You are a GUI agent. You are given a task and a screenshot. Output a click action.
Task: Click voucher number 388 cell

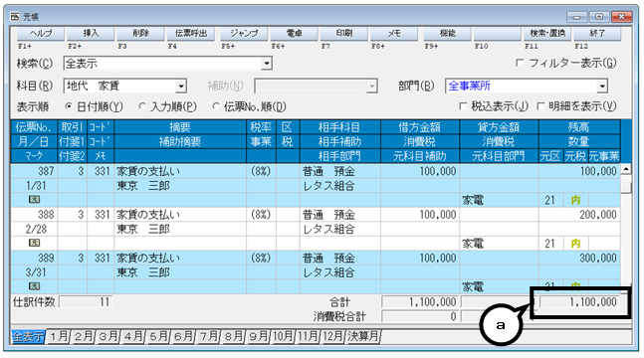[35, 215]
